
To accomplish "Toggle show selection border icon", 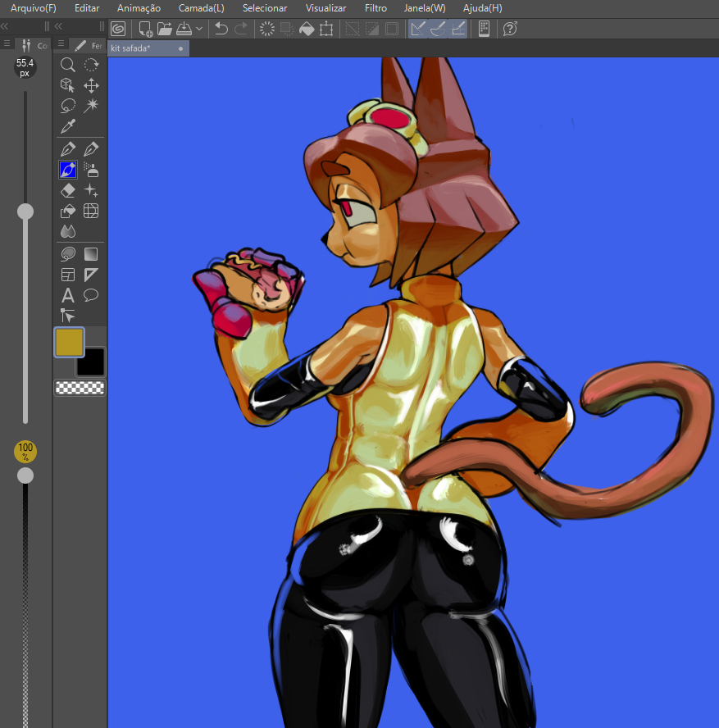I will point(392,29).
